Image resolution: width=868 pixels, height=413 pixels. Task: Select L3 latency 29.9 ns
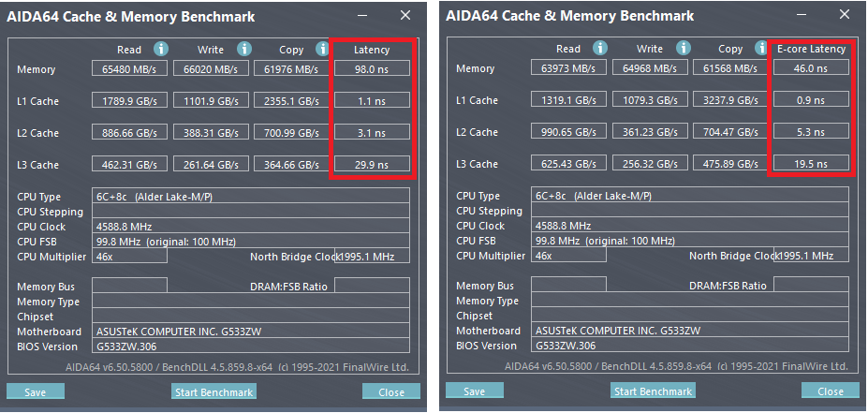coord(372,164)
